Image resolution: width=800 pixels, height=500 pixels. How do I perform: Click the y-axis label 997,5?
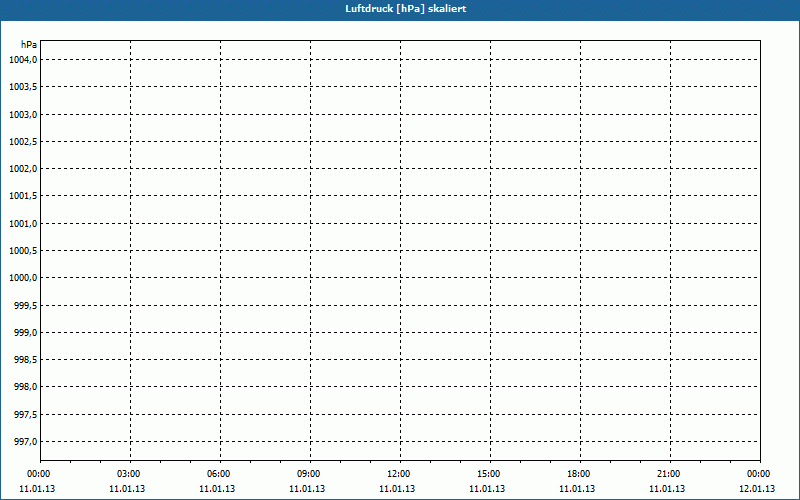point(26,414)
